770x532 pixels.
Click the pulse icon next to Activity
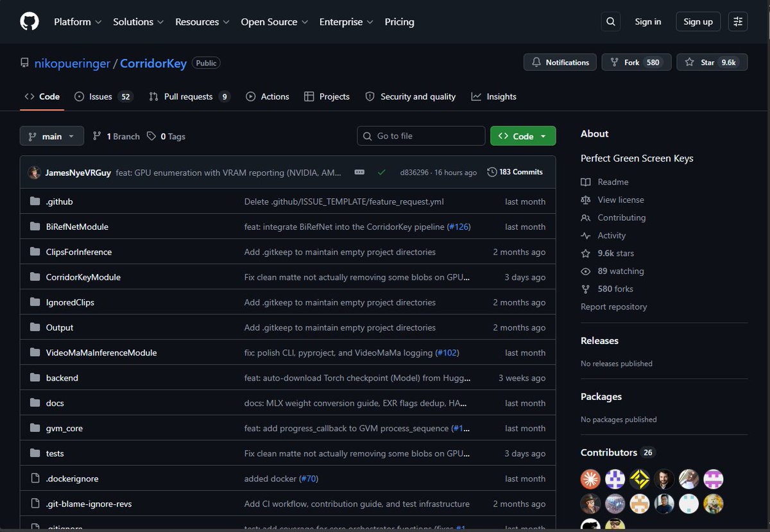pyautogui.click(x=585, y=236)
